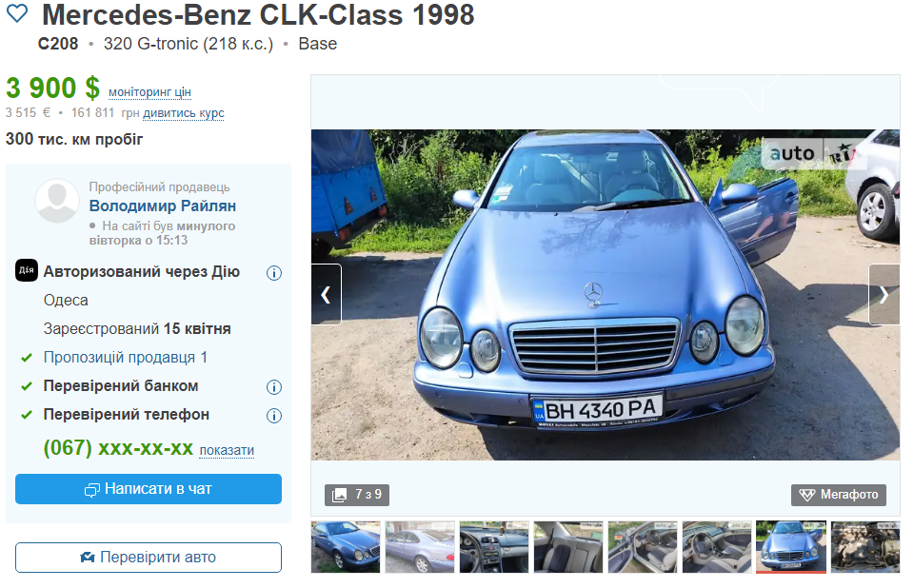Show next photo with right arrow
Viewport: 914px width, 588px height.
(884, 294)
